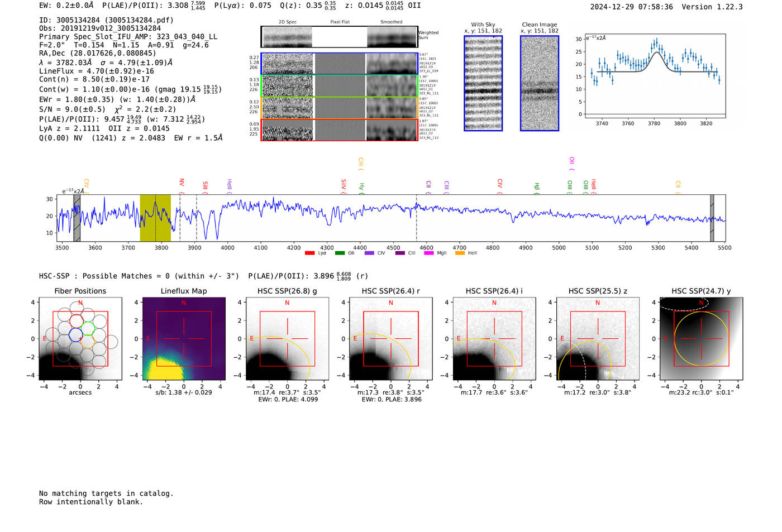Viewport: 782px width, 532px height.
Task: Select the NV line marker above spectrum
Action: pyautogui.click(x=182, y=185)
